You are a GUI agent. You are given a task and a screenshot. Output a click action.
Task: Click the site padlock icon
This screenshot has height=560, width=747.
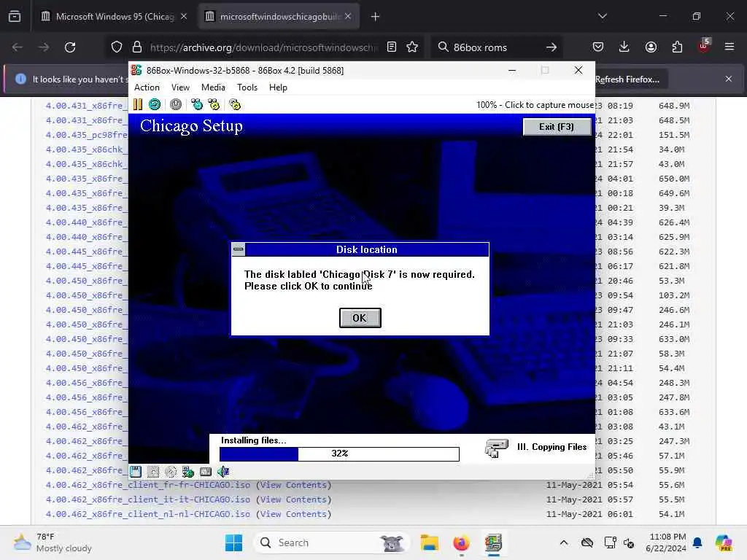click(x=137, y=47)
